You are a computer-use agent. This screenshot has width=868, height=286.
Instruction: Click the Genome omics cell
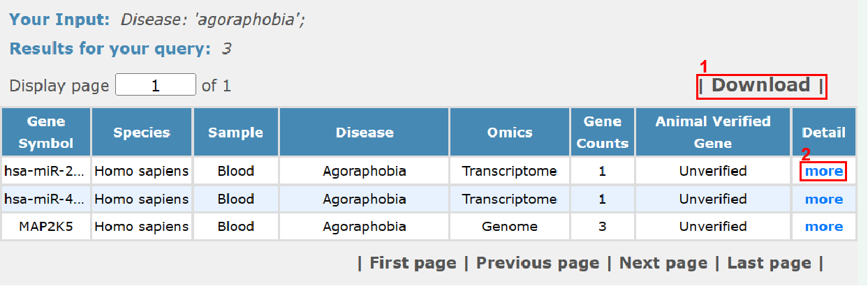pyautogui.click(x=510, y=227)
